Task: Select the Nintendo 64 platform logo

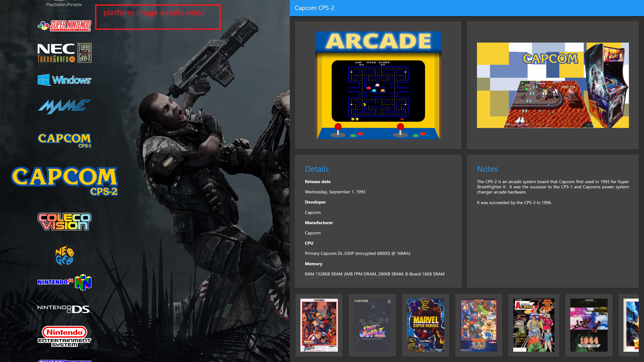Action: (64, 282)
